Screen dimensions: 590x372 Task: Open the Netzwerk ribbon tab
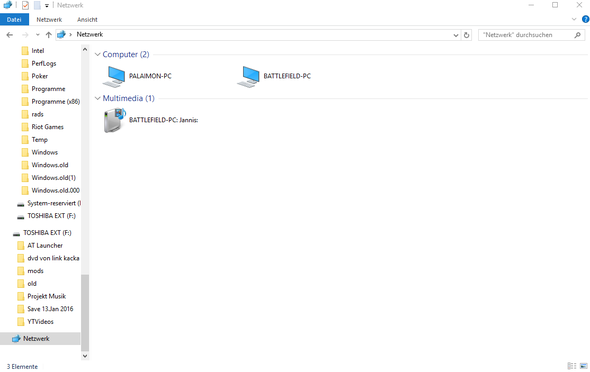(49, 20)
